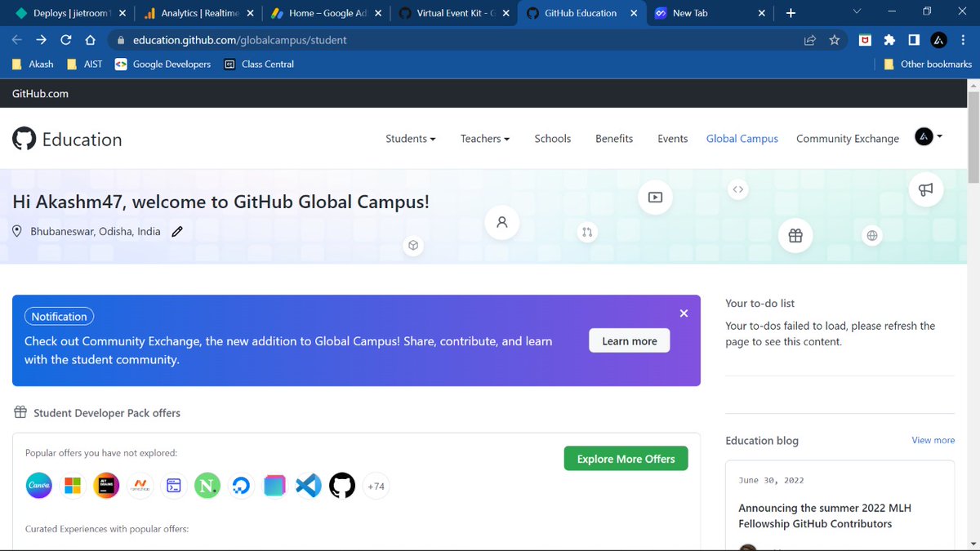This screenshot has width=980, height=551.
Task: Open Community Exchange in navbar
Action: click(x=848, y=139)
